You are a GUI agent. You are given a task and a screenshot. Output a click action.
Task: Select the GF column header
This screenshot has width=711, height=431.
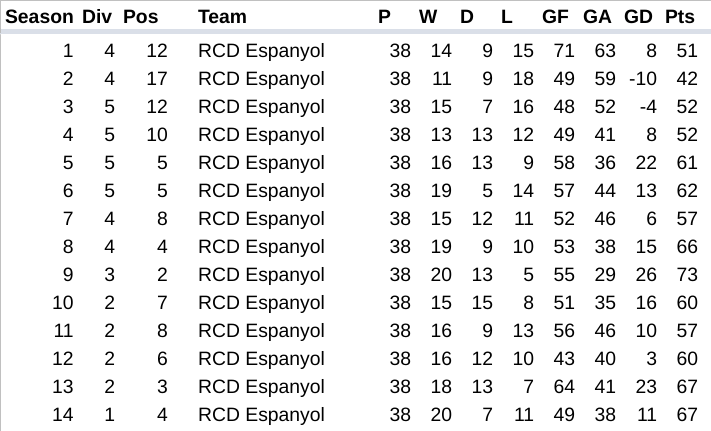tap(555, 17)
